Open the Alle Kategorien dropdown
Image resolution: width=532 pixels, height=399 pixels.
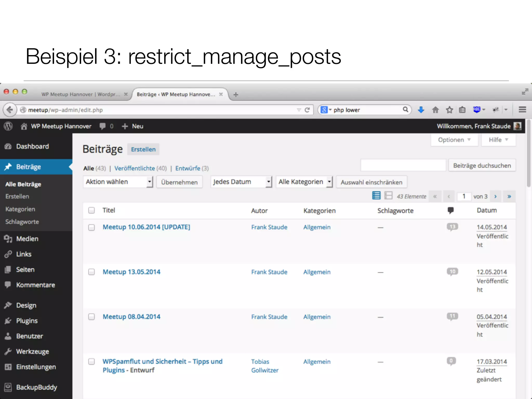304,182
